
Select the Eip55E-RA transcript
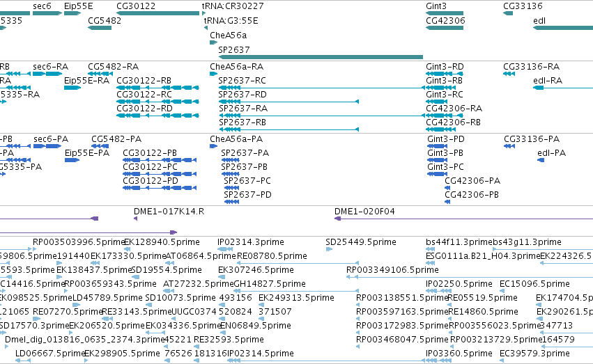click(x=72, y=88)
